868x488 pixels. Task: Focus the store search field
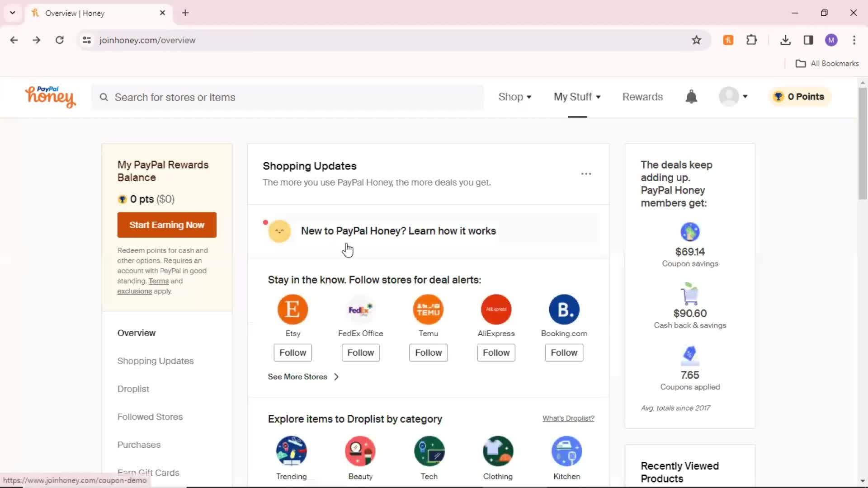click(288, 97)
